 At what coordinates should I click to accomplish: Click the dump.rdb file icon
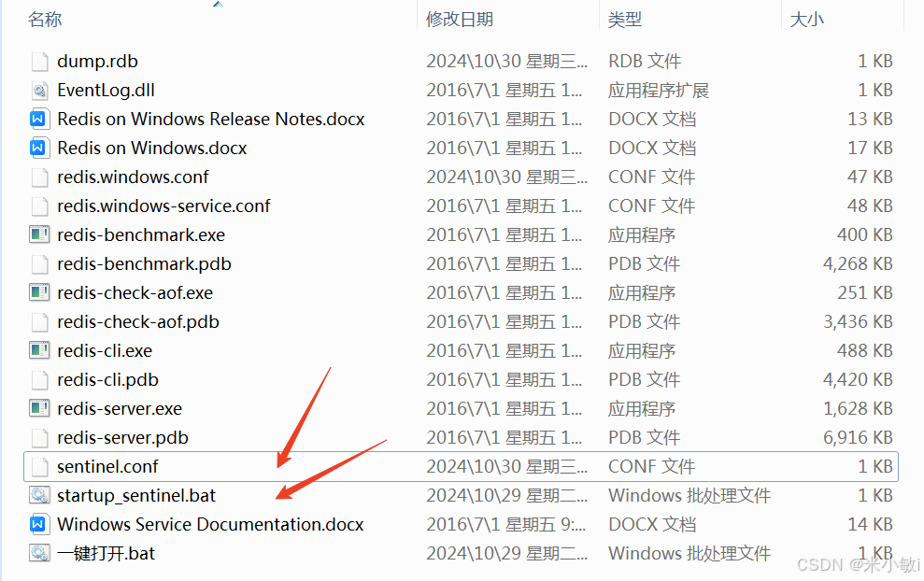39,62
